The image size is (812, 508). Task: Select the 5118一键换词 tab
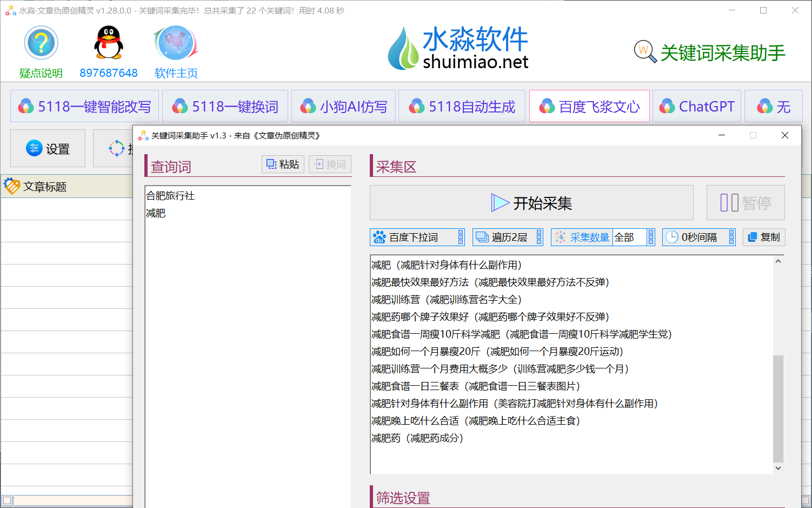tap(225, 106)
